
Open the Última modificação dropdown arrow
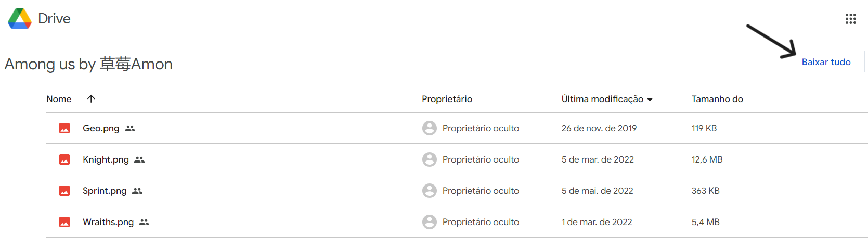[650, 100]
